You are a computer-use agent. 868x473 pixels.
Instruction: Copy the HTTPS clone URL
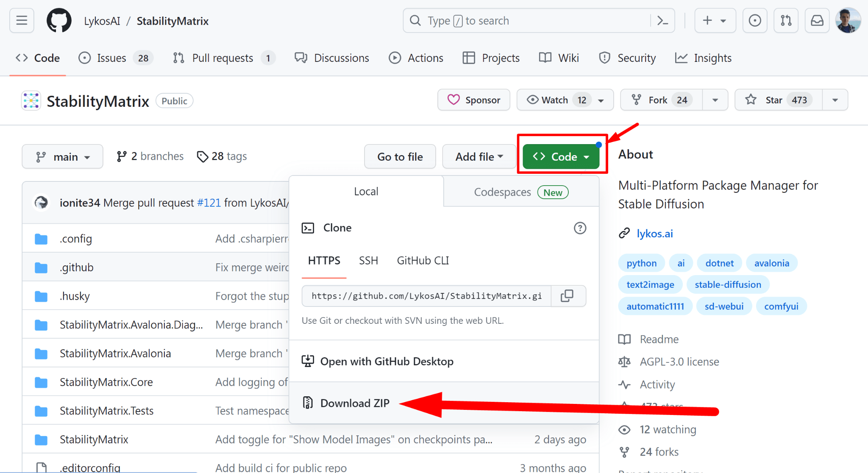pyautogui.click(x=567, y=296)
